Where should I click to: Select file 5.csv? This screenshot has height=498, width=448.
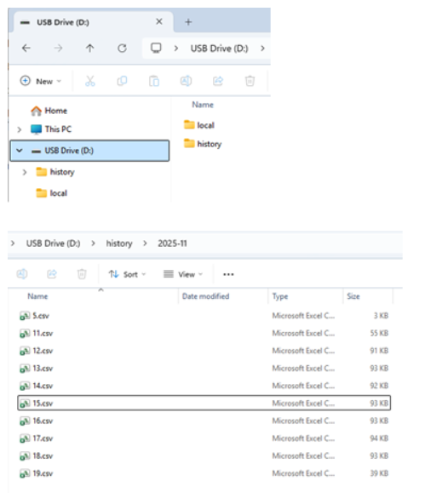point(204,316)
